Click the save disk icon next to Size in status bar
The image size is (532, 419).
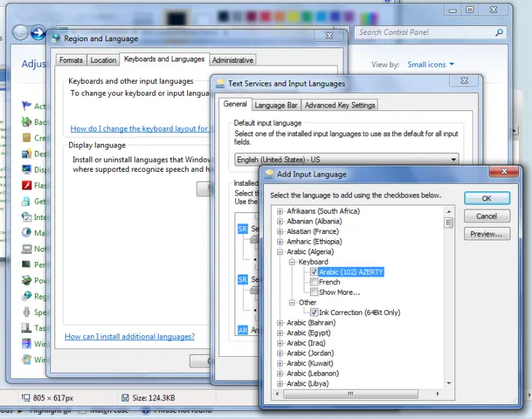125,397
